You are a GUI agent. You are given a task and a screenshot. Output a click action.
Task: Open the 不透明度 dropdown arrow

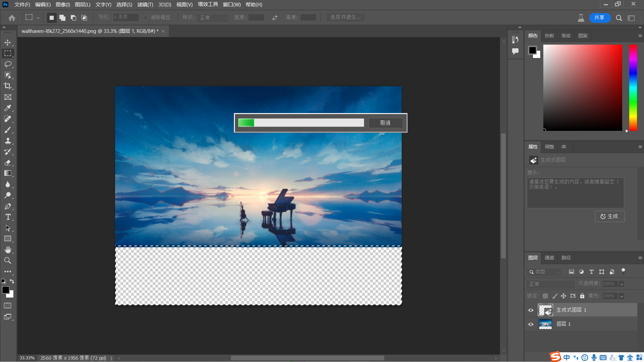tap(622, 284)
